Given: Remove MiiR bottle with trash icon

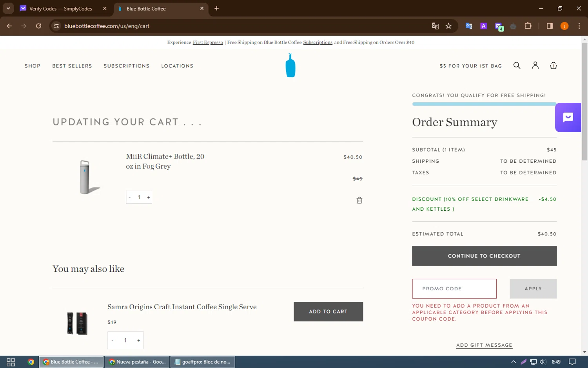Looking at the screenshot, I should [x=359, y=200].
